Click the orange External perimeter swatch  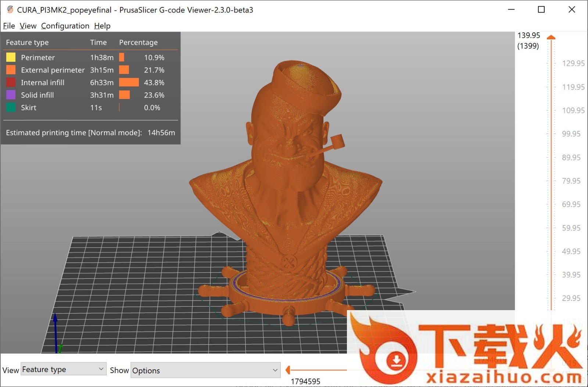11,70
